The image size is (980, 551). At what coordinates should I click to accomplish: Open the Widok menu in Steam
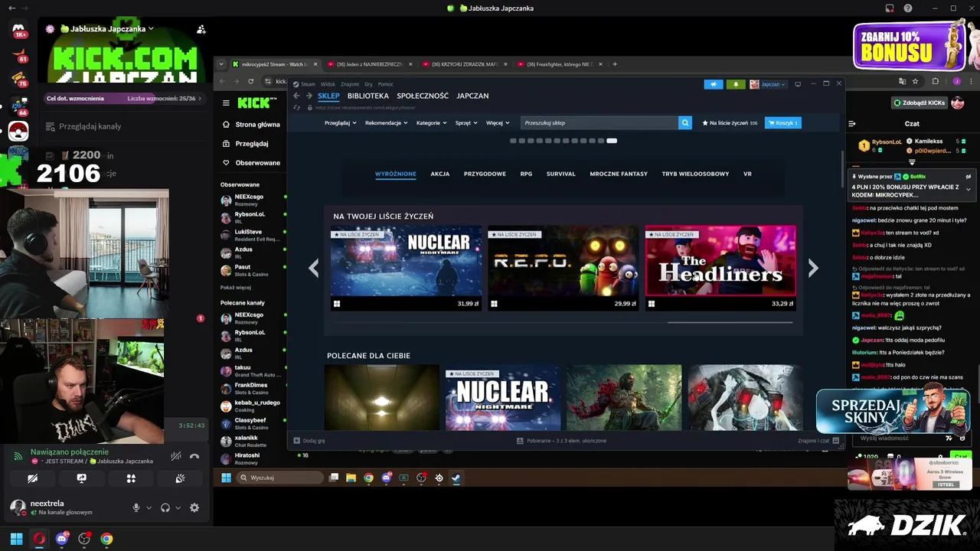(x=328, y=84)
